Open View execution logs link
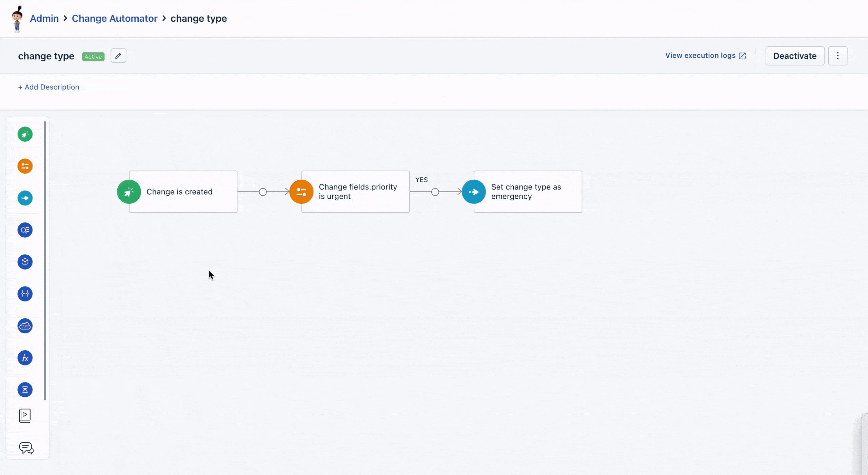 (706, 56)
